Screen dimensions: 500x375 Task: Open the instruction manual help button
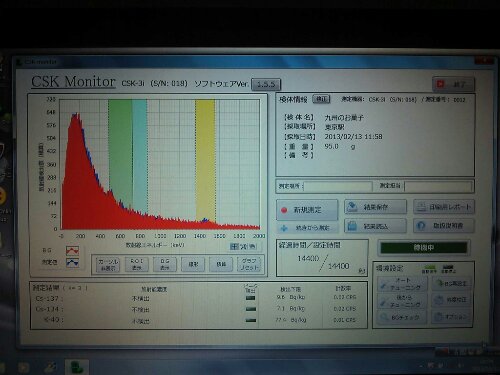(x=444, y=226)
